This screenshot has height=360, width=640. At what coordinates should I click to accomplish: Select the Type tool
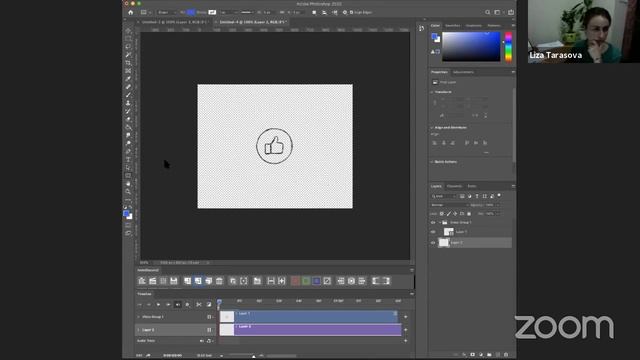(x=128, y=160)
